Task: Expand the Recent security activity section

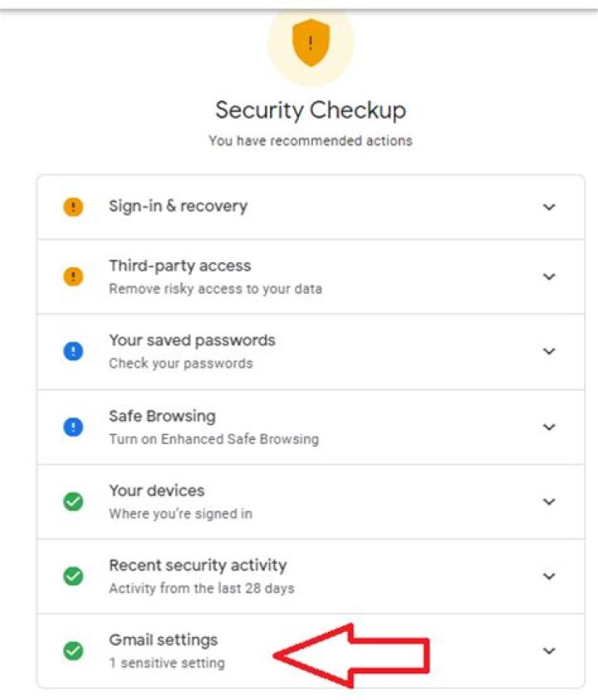Action: 549,575
